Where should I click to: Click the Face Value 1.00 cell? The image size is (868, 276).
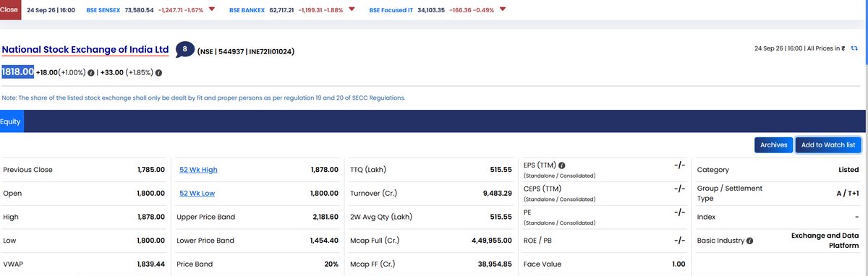[678, 264]
